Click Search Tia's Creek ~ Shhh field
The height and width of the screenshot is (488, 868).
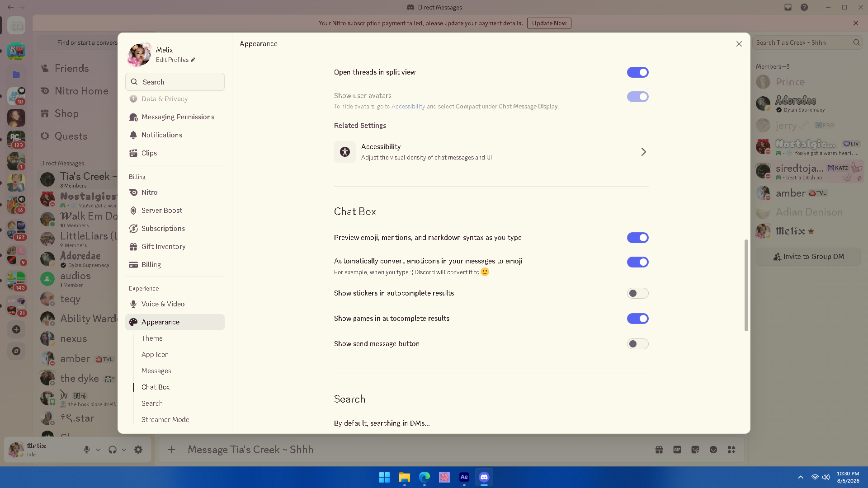click(807, 42)
